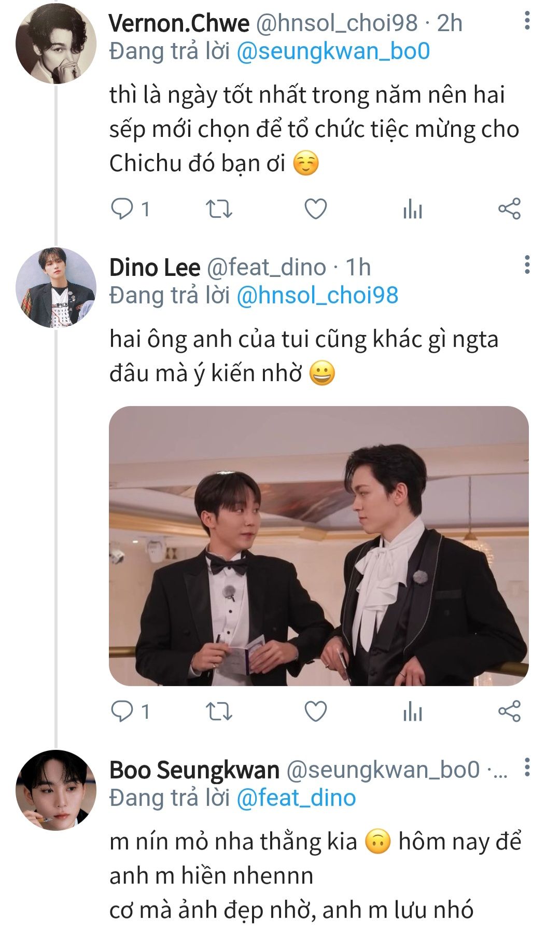The image size is (560, 933).
Task: Open more options on Boo Seungkwan's tweet
Action: tap(527, 767)
